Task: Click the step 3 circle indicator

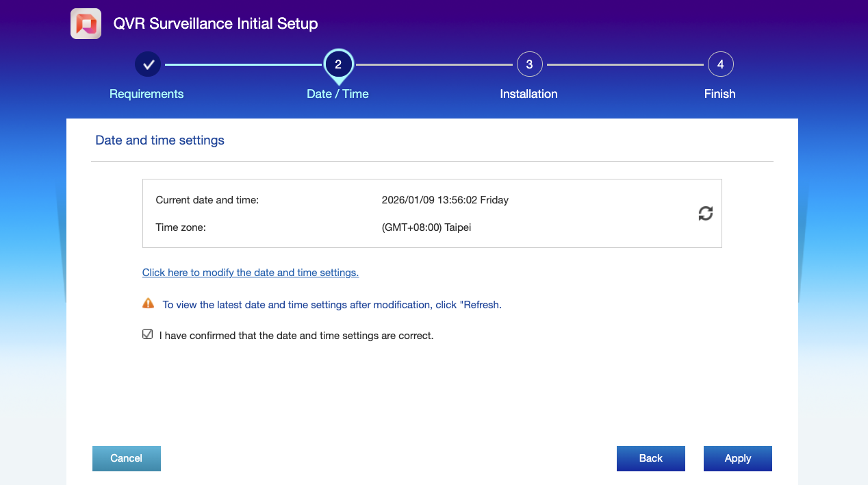Action: 529,64
